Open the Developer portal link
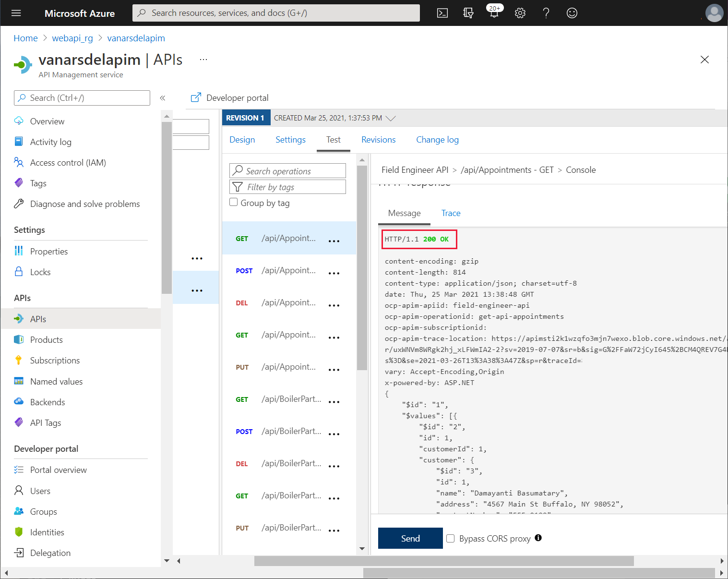Viewport: 728px width, 579px height. [x=230, y=98]
